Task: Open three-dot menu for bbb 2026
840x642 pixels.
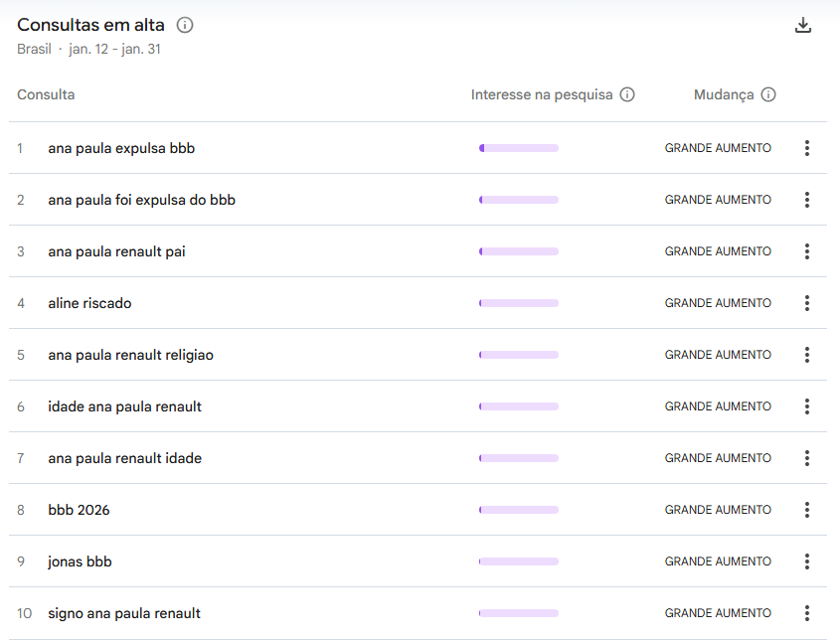Action: pos(807,510)
